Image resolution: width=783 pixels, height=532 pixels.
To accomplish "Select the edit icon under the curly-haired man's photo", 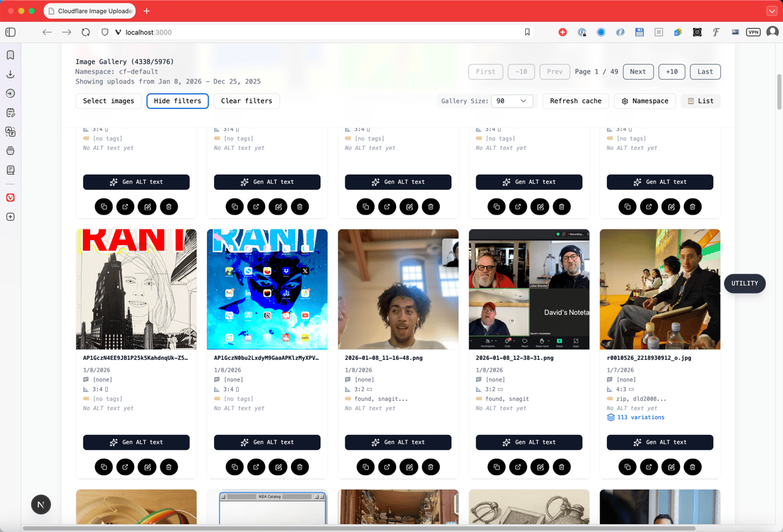I will point(409,467).
